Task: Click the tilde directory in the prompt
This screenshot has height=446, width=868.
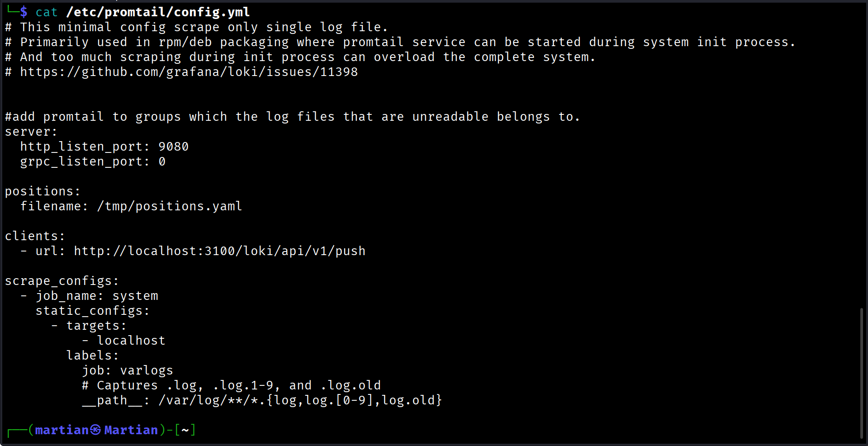Action: (185, 430)
